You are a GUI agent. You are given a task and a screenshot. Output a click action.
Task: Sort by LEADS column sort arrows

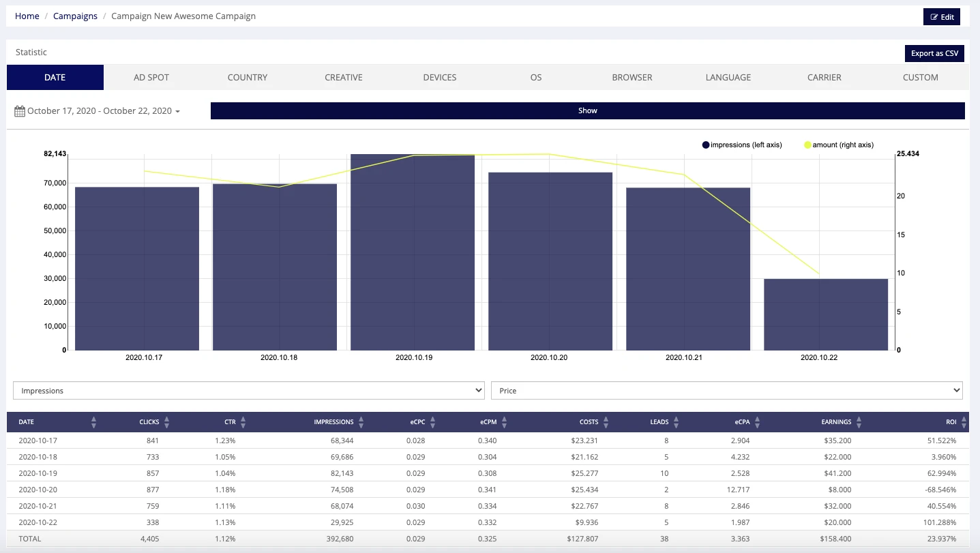(676, 422)
